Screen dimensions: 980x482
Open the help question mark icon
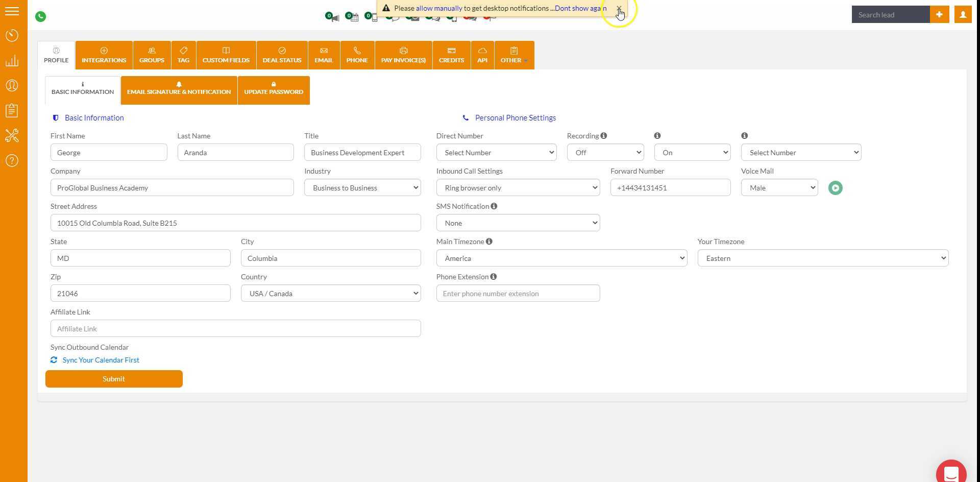12,161
